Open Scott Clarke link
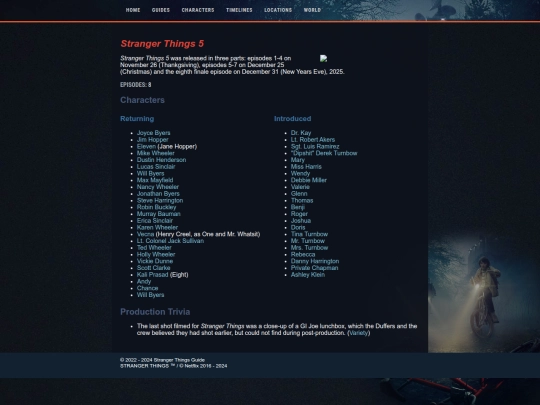Image resolution: width=540 pixels, height=405 pixels. point(154,268)
